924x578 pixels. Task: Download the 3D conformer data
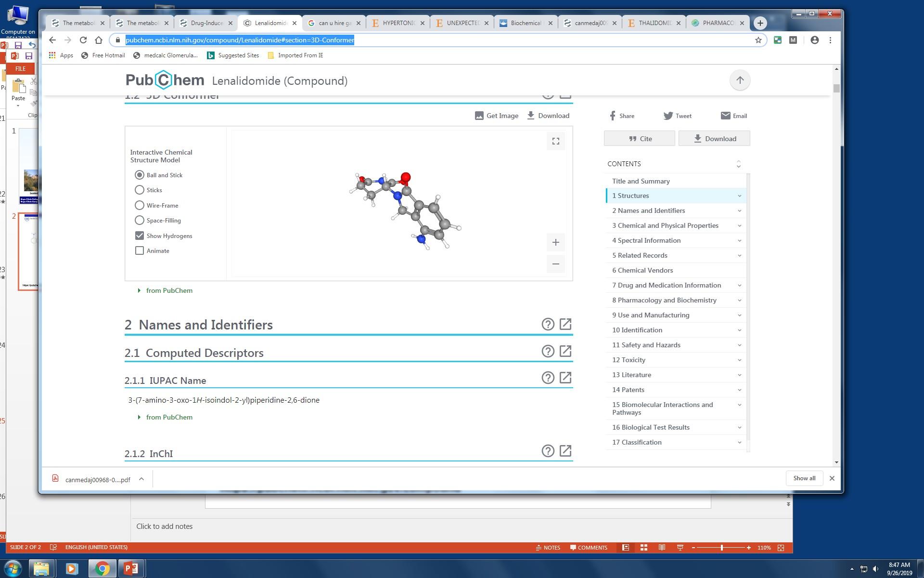point(548,116)
